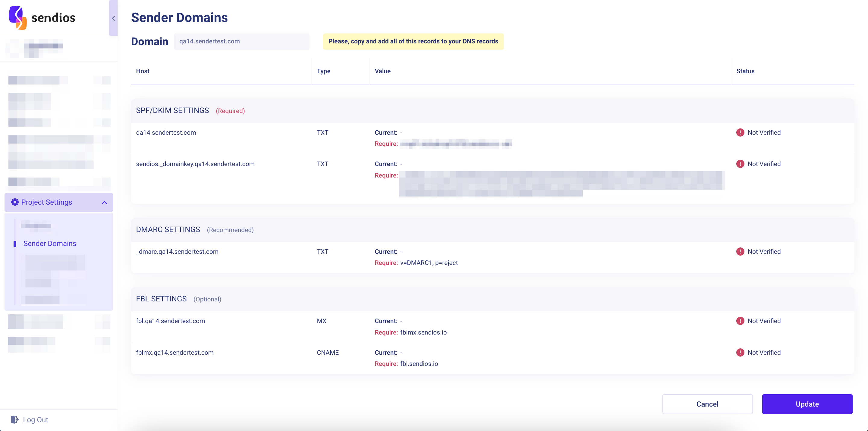Click the Domain input field

[x=241, y=42]
